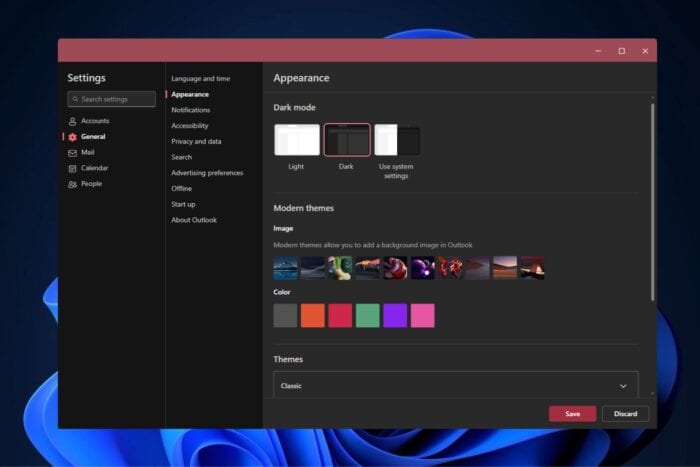
Task: Open Language and time settings
Action: 200,79
